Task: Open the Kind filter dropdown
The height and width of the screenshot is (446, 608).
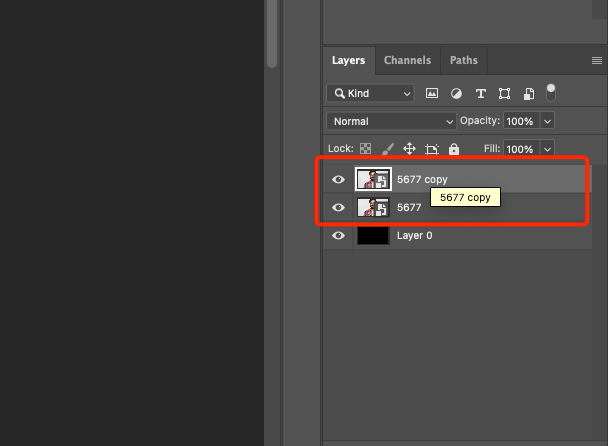Action: point(371,93)
